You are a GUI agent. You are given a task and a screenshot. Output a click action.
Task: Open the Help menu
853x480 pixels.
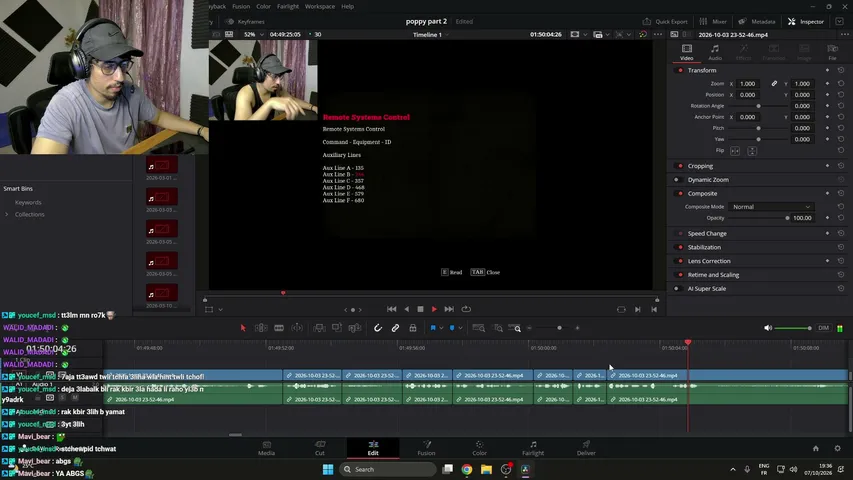click(348, 7)
